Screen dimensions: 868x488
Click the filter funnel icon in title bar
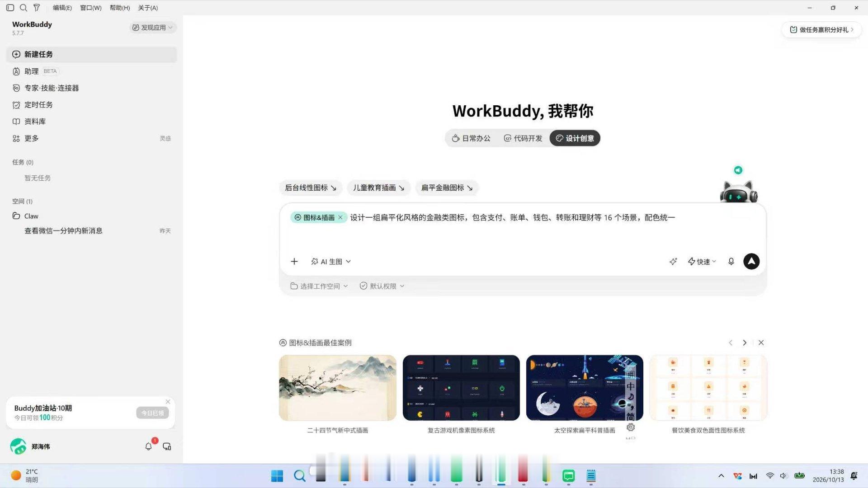pos(37,8)
